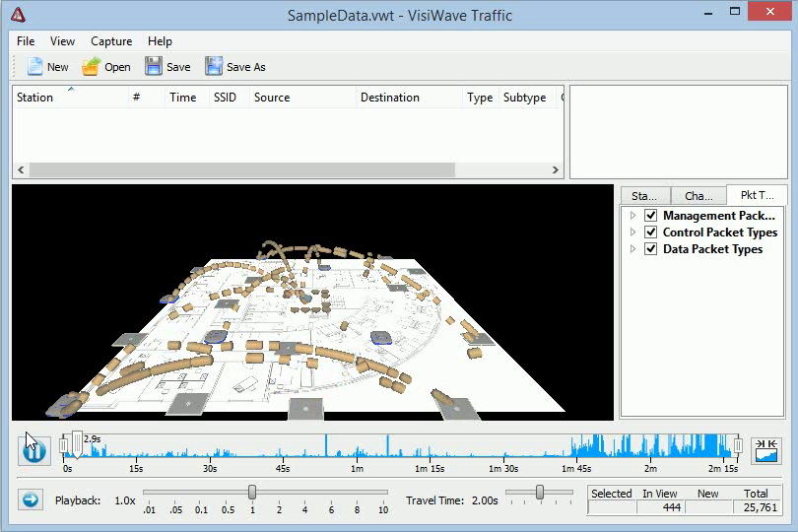Click the Control Packet Types label
The width and height of the screenshot is (798, 532).
(x=720, y=233)
